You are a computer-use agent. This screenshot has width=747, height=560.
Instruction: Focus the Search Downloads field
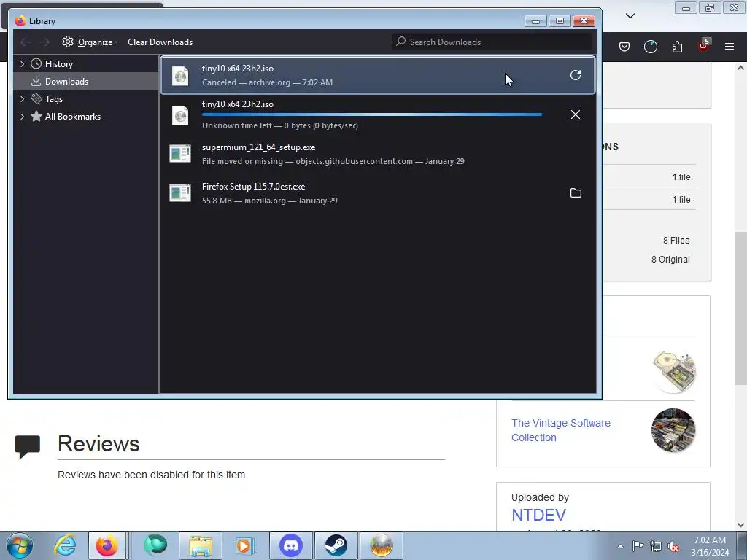click(492, 42)
